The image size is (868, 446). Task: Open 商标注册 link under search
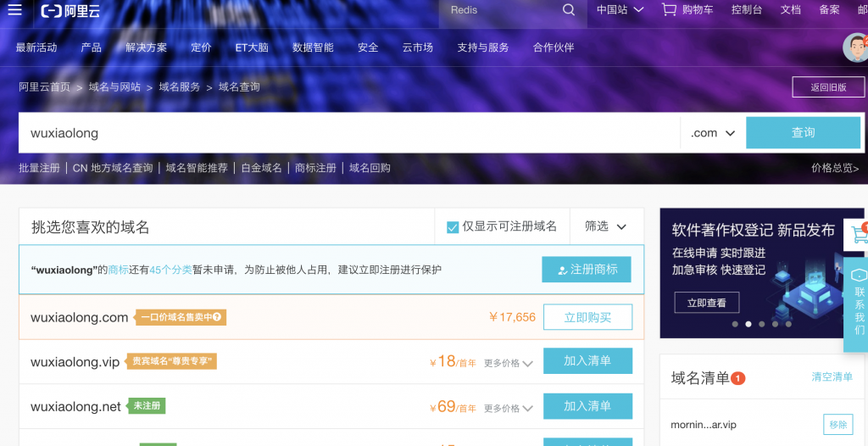click(315, 168)
